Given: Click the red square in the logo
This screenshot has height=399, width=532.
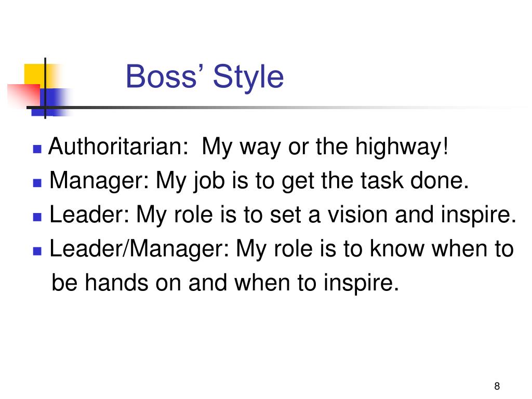Looking at the screenshot, I should tap(24, 96).
